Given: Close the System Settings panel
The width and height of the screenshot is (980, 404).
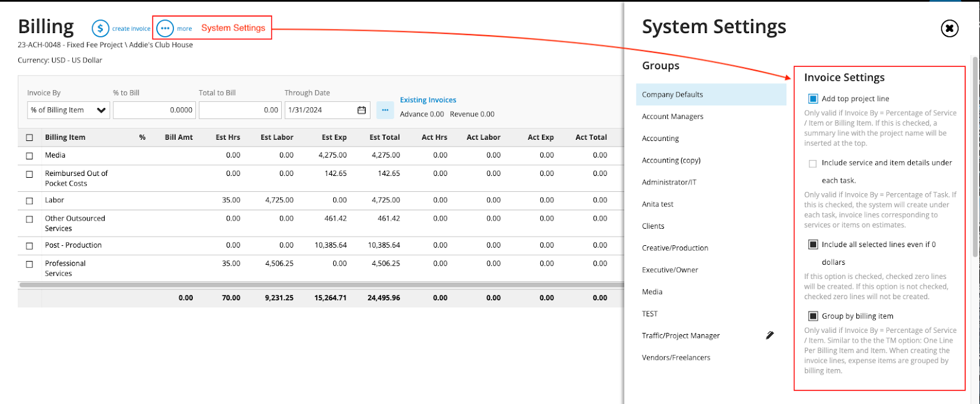Looking at the screenshot, I should tap(949, 28).
